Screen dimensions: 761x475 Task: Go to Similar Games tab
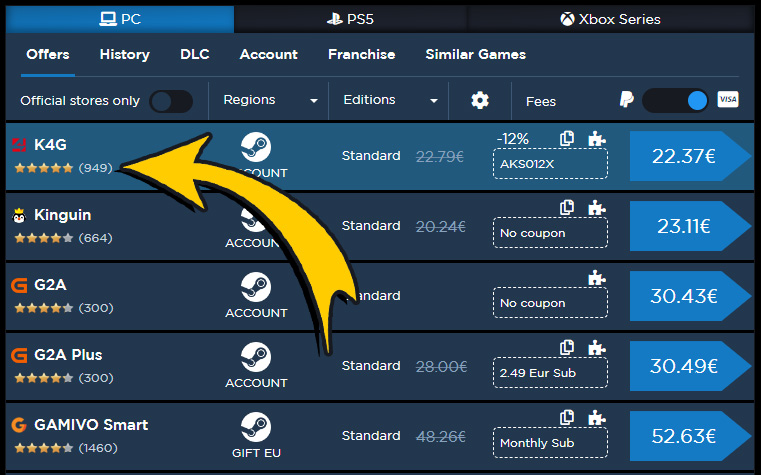[475, 55]
